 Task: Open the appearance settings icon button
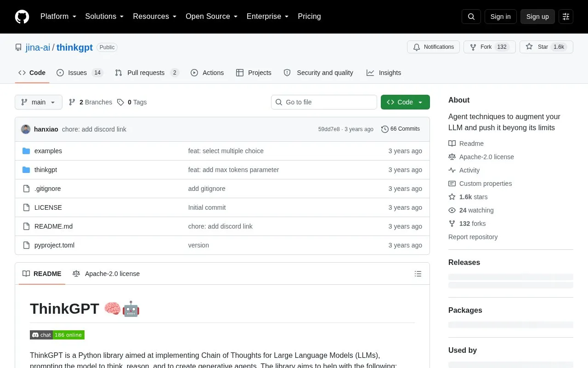tap(566, 17)
